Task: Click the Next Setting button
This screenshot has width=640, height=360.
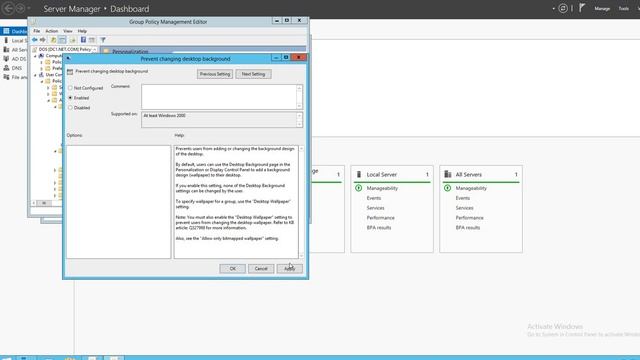Action: (253, 74)
